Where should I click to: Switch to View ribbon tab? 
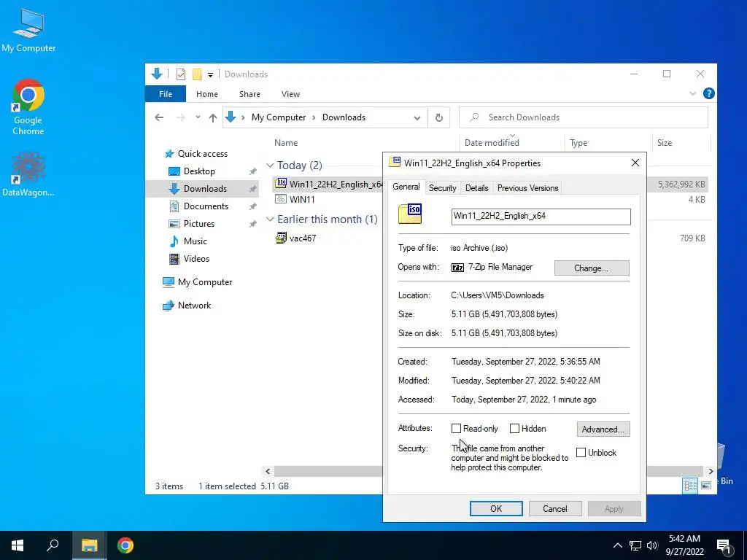[290, 94]
